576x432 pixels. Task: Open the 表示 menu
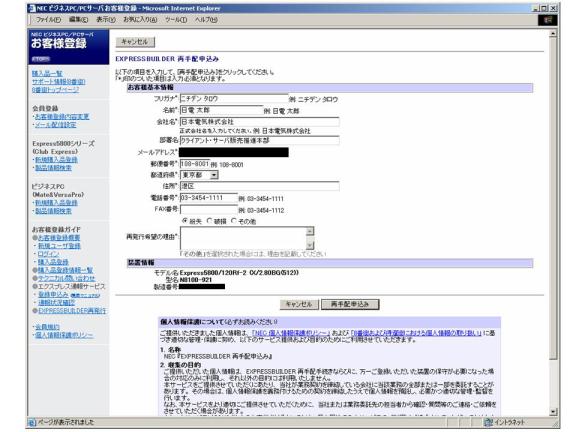tap(106, 19)
